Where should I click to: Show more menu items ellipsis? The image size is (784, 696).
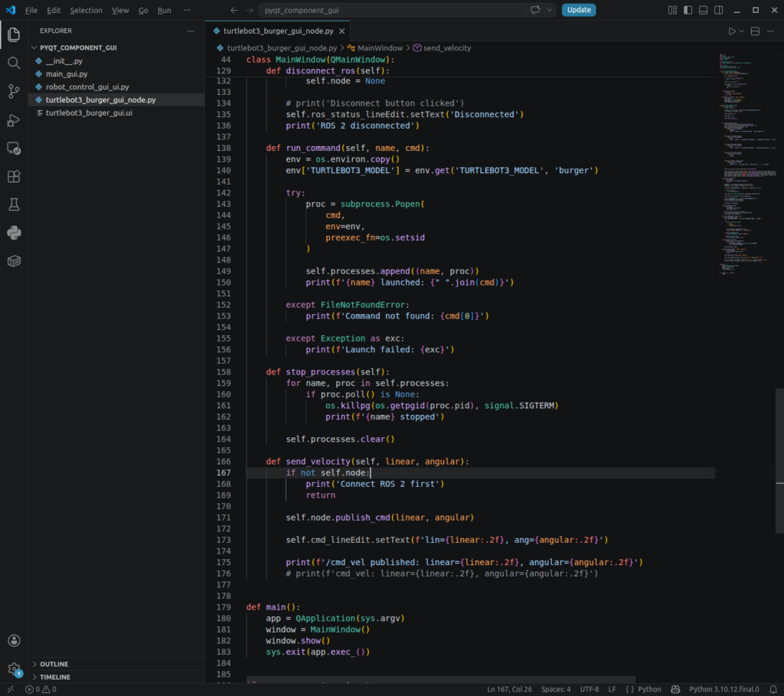(x=187, y=10)
